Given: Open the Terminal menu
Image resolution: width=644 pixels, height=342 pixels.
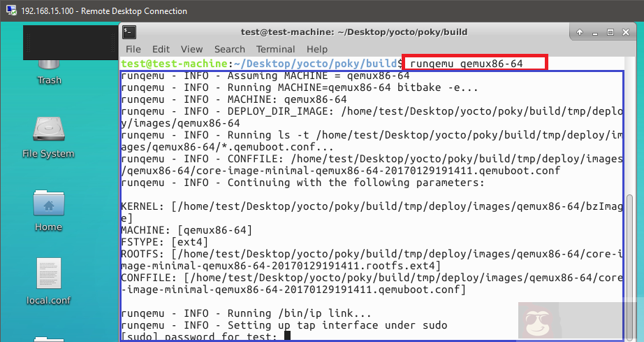Looking at the screenshot, I should coord(275,49).
